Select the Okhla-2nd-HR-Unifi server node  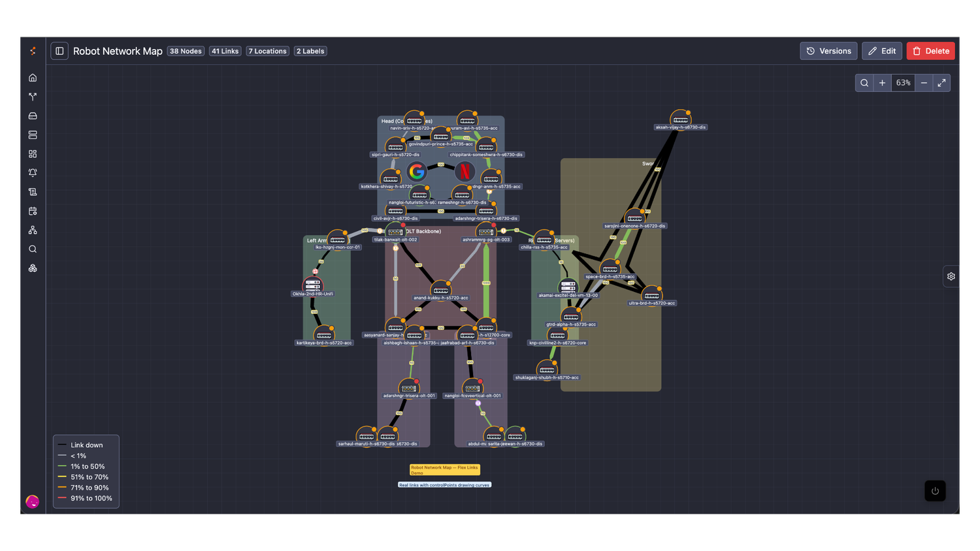click(x=313, y=285)
